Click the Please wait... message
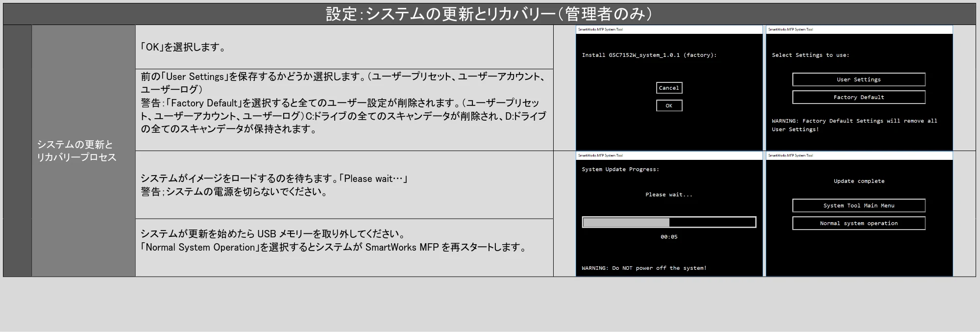This screenshot has height=332, width=980. coord(669,195)
